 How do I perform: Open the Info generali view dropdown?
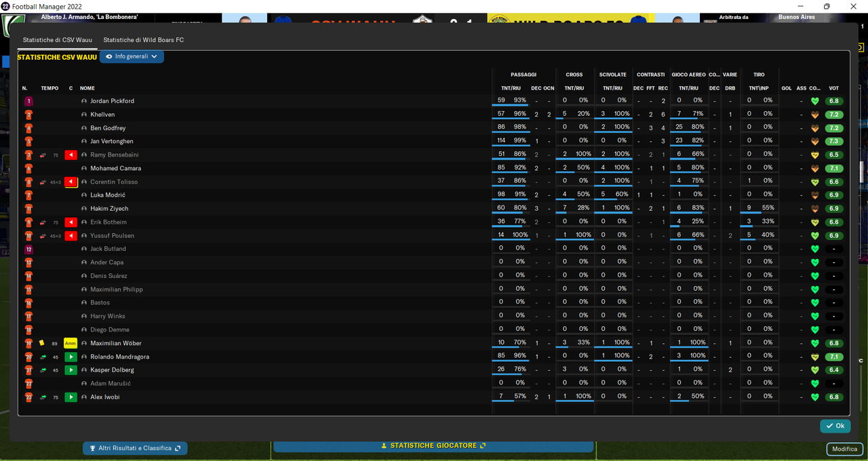(132, 57)
